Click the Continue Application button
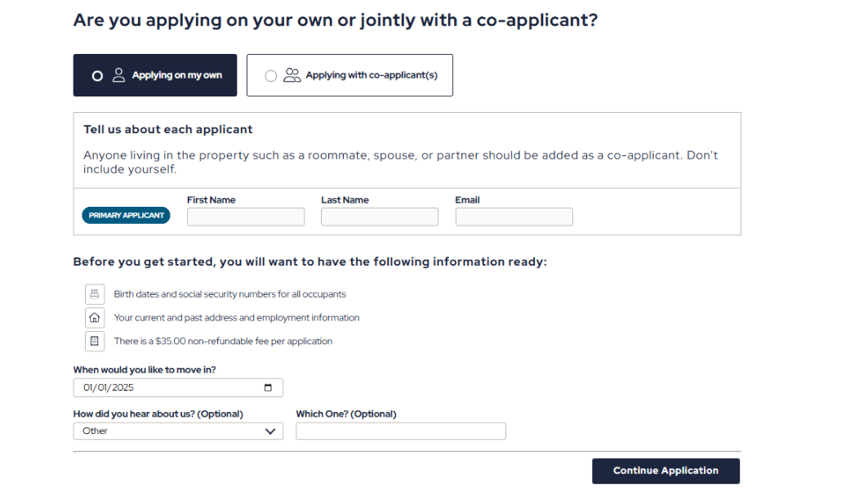This screenshot has width=868, height=501. coord(666,471)
